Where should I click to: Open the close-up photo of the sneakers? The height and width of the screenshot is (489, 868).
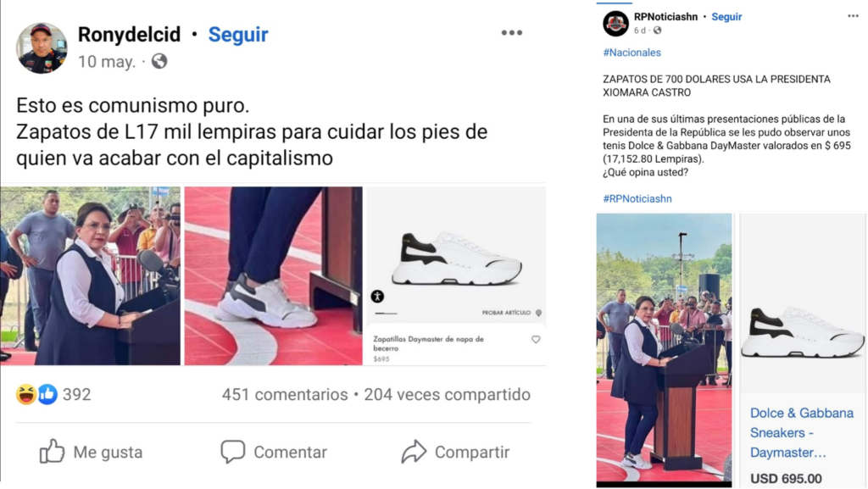click(x=274, y=275)
